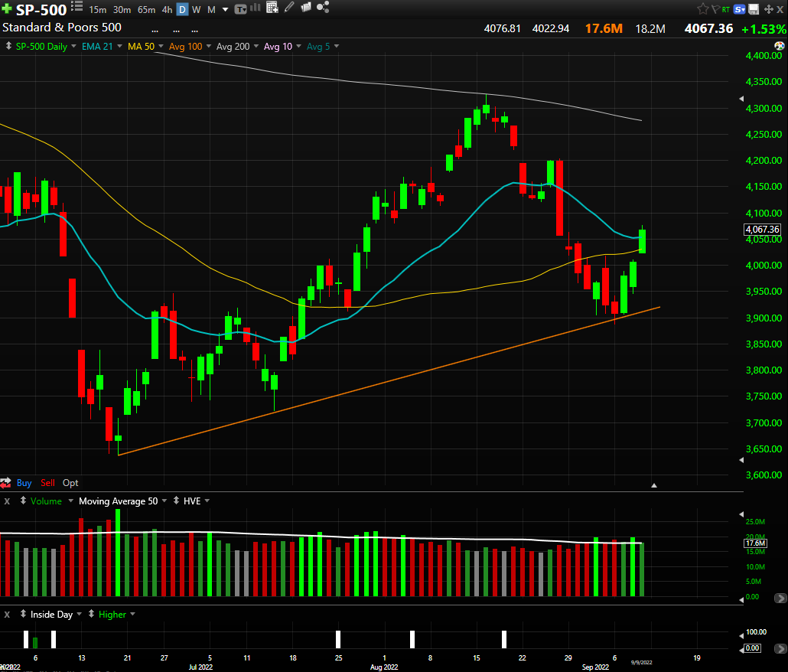This screenshot has height=672, width=788.
Task: Click scroll-right arrow at bottom pane corner
Action: (x=780, y=649)
